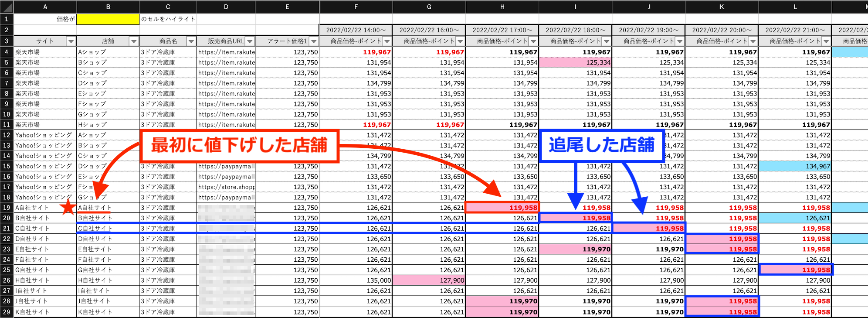Select the yellow price input cell

(108, 19)
